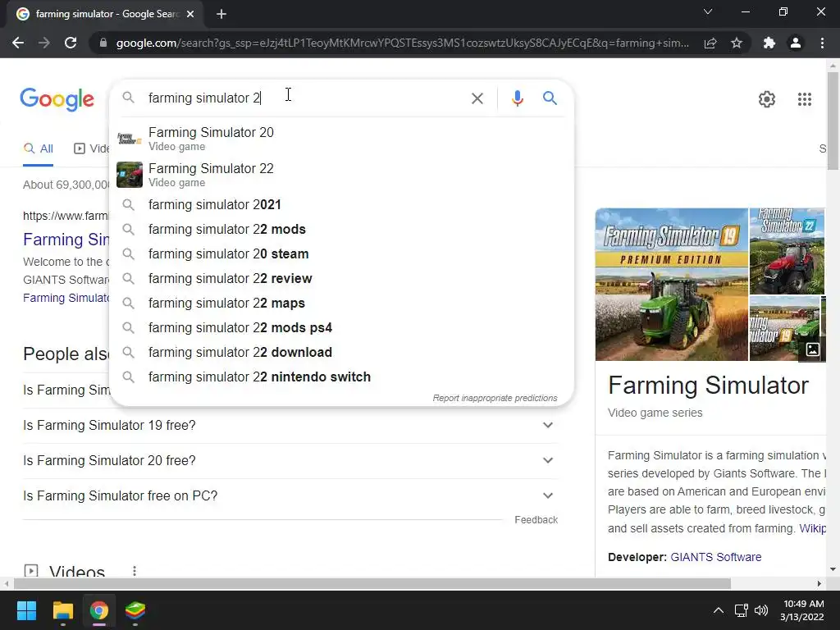Viewport: 840px width, 630px height.
Task: Select Farming Simulator 22 video game suggestion
Action: click(x=341, y=175)
